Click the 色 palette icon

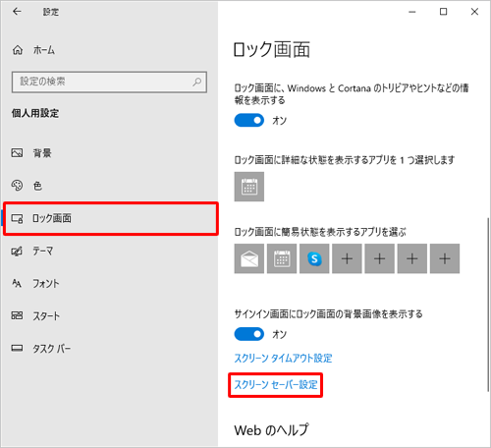[17, 186]
